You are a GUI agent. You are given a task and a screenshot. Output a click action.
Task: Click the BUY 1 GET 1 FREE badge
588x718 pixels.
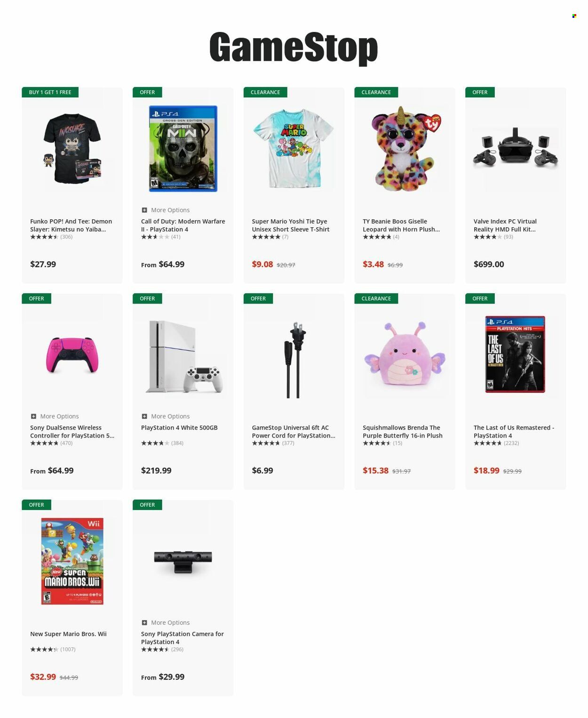50,92
